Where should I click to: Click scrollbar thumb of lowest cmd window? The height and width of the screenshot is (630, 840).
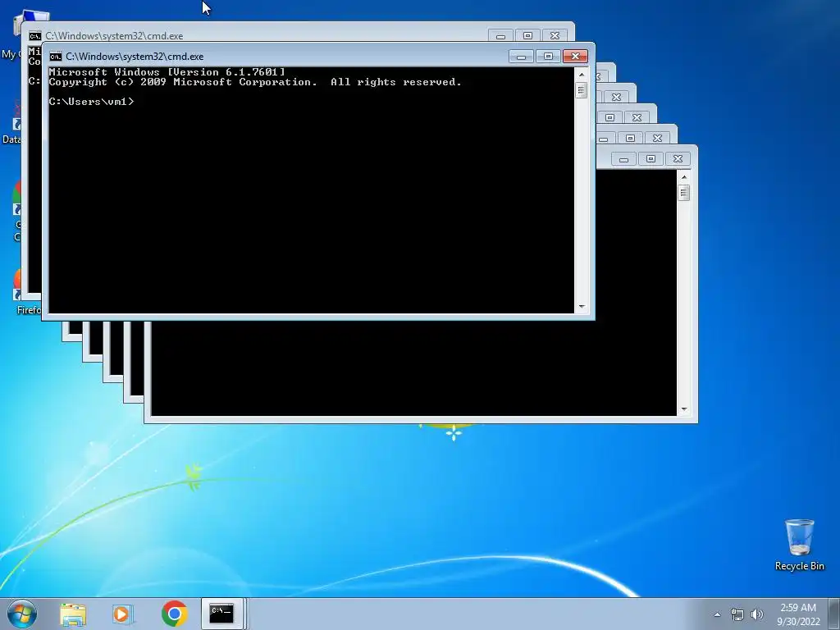[x=683, y=192]
